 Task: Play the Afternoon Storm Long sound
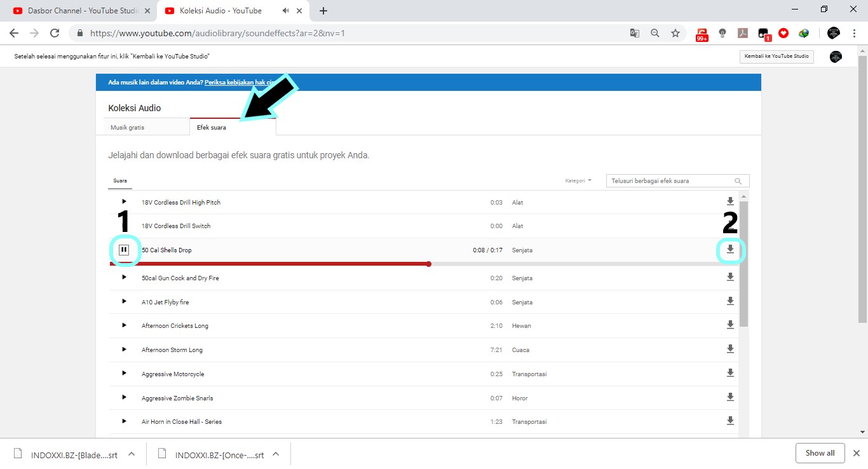point(124,350)
